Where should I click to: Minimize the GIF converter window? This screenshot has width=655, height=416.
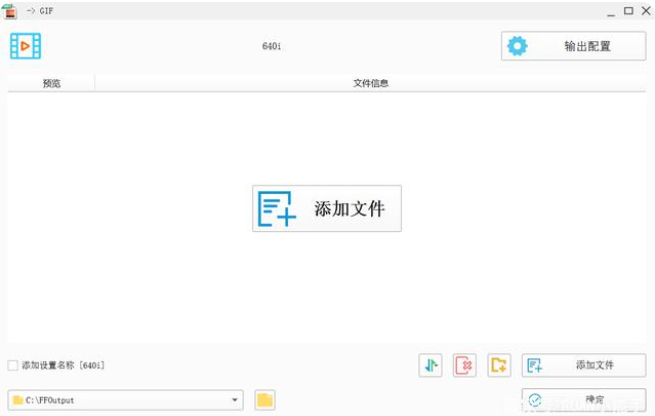(611, 10)
